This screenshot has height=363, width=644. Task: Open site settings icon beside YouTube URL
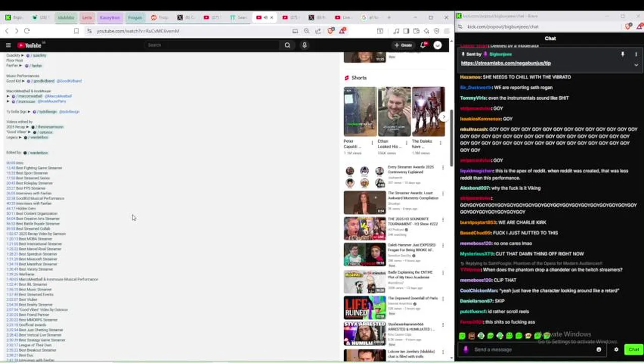click(x=89, y=31)
